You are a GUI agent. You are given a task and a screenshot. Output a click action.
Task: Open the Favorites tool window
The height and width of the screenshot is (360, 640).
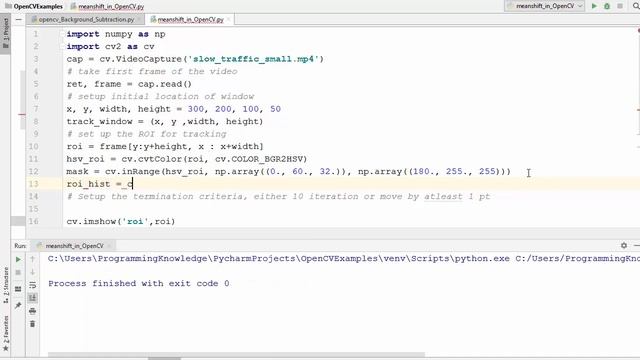coord(6,333)
